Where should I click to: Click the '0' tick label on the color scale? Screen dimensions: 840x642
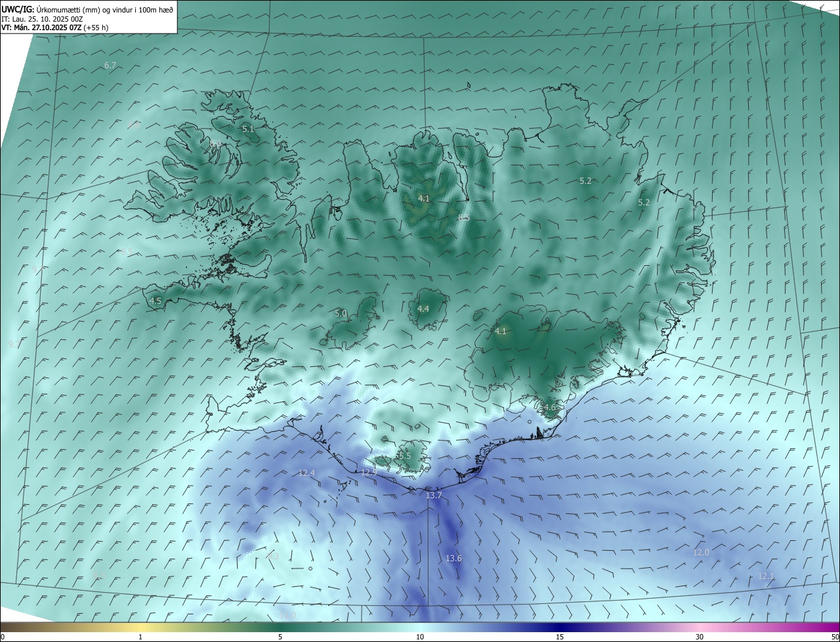click(x=3, y=637)
